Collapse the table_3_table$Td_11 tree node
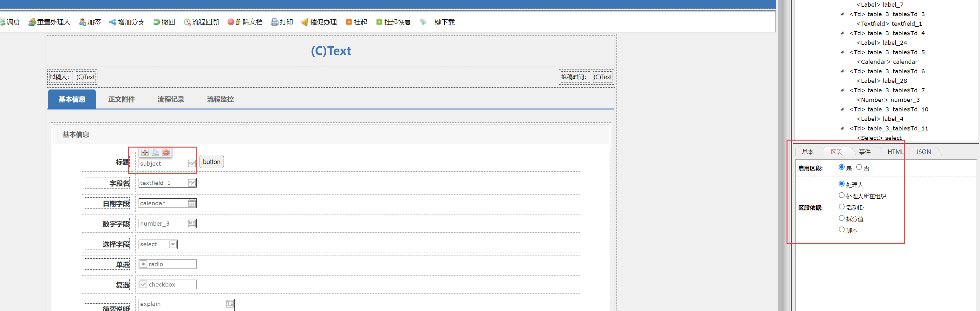Image resolution: width=980 pixels, height=311 pixels. 842,128
